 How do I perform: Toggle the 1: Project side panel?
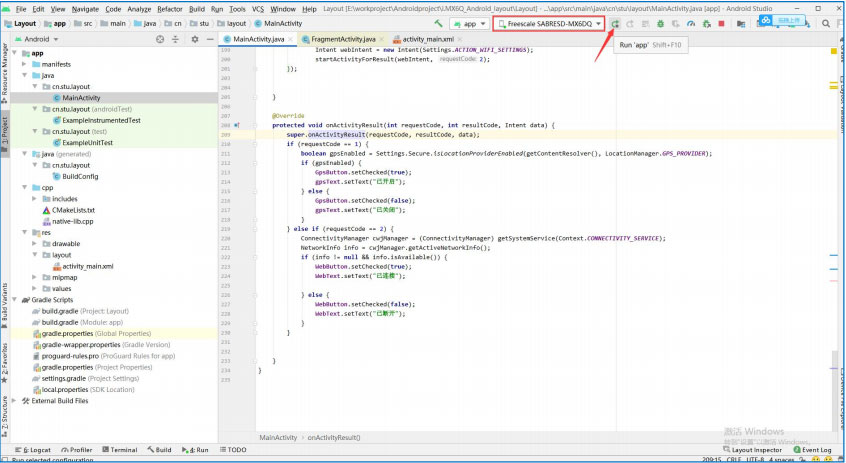pos(4,133)
